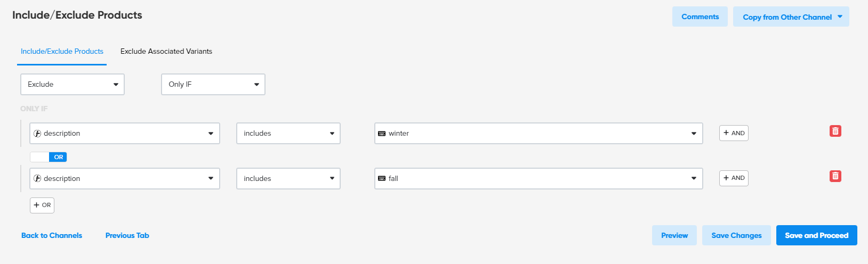Delete the winter condition with trash icon
The image size is (868, 264).
pos(835,131)
